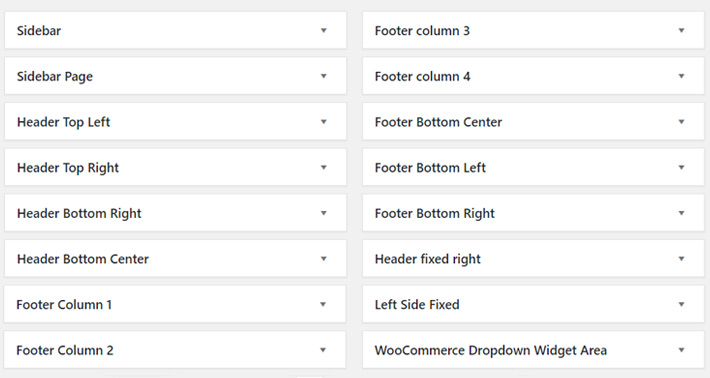The image size is (710, 378).
Task: Expand Footer Column 2 arrow
Action: 323,350
